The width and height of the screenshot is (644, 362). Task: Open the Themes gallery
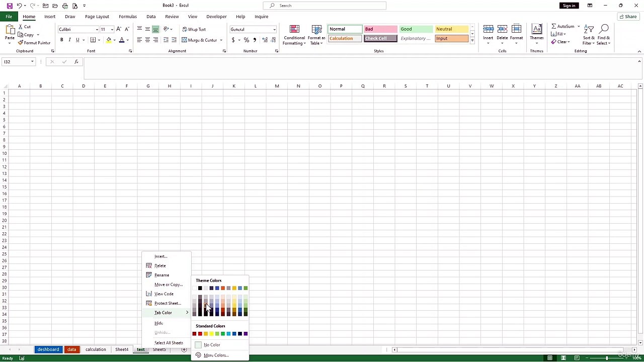(536, 34)
